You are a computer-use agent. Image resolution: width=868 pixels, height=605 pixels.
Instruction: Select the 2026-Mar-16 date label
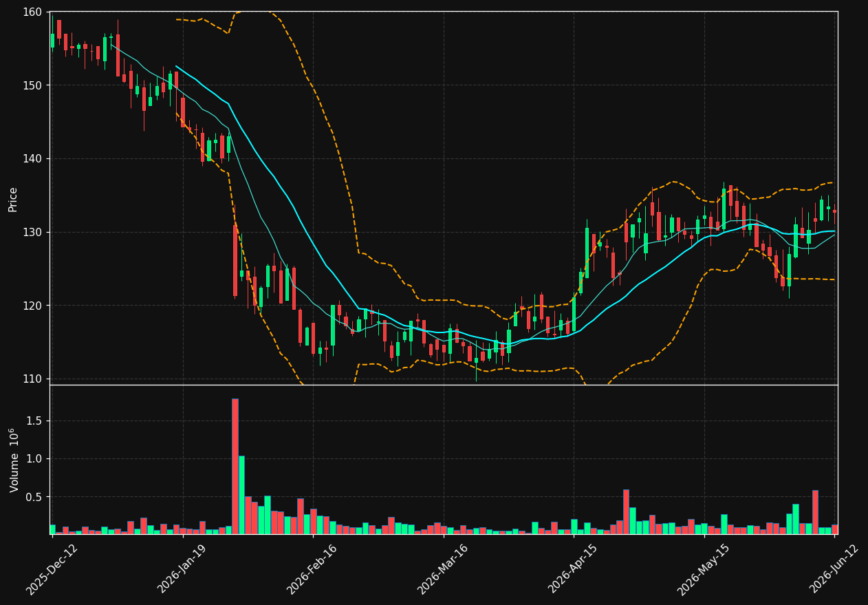pyautogui.click(x=444, y=569)
